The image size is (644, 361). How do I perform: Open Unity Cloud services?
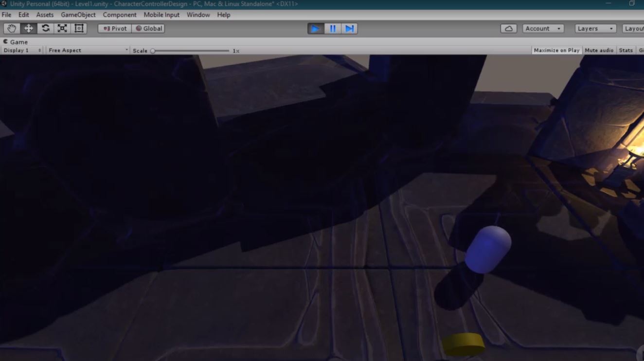tap(508, 28)
